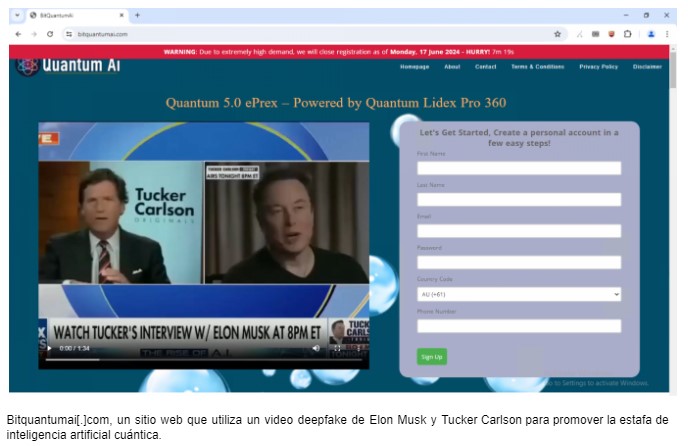Click the red registration warning banner
This screenshot has width=688, height=446.
[x=339, y=52]
